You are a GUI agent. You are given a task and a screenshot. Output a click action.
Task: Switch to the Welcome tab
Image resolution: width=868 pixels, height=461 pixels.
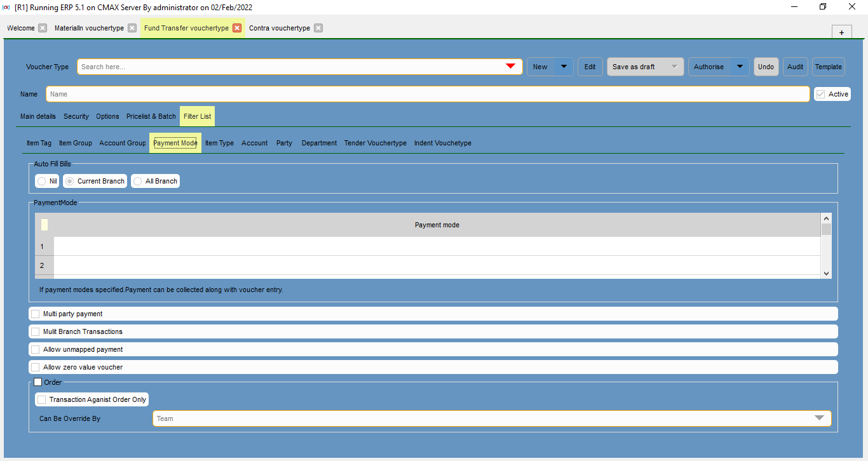(x=21, y=28)
